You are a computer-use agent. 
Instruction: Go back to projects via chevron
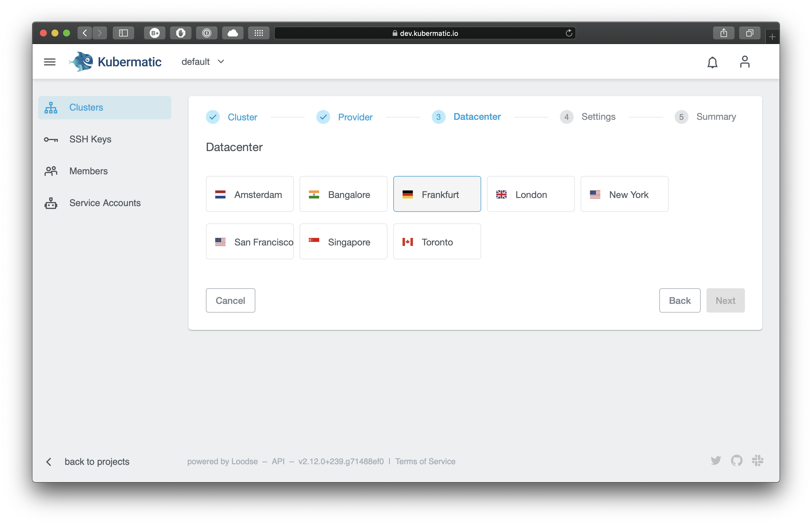(49, 462)
